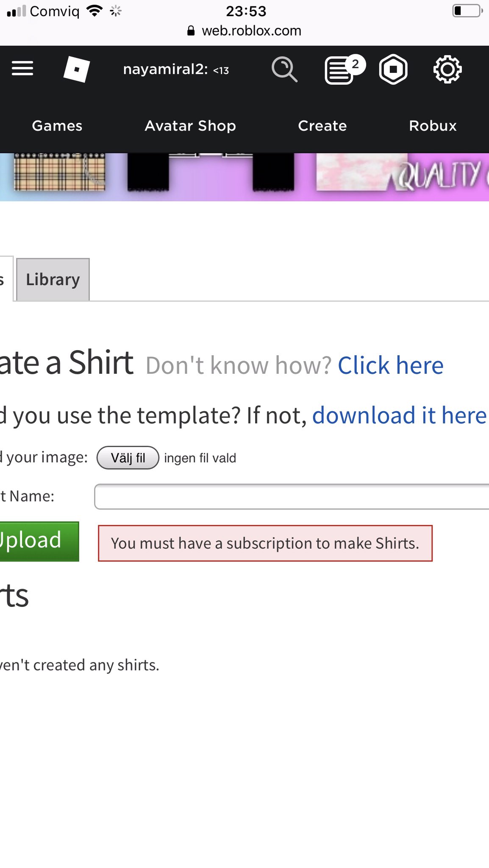
Task: Tap the battery indicator in status bar
Action: pos(468,11)
